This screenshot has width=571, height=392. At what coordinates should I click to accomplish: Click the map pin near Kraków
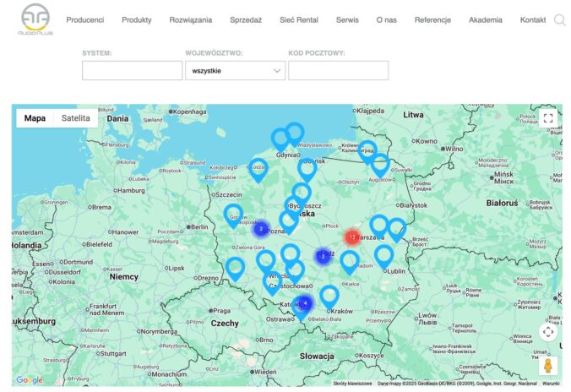pos(329,295)
